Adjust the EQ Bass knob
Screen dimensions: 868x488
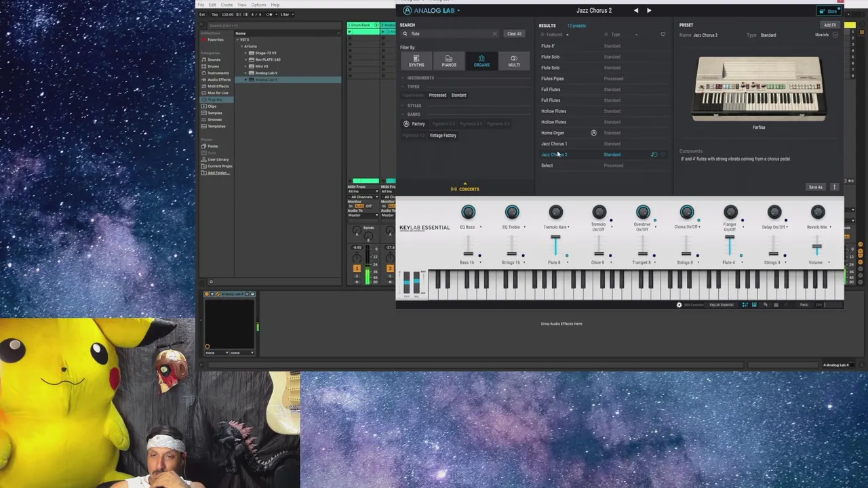[x=468, y=213]
